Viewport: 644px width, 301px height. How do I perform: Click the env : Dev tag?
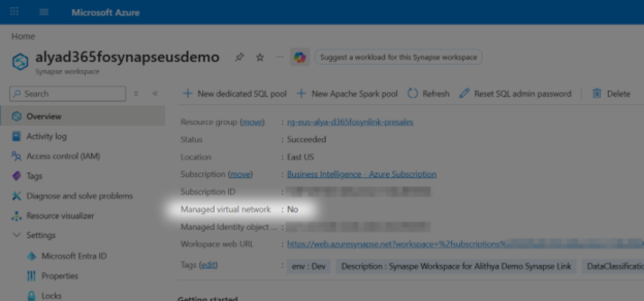click(308, 266)
